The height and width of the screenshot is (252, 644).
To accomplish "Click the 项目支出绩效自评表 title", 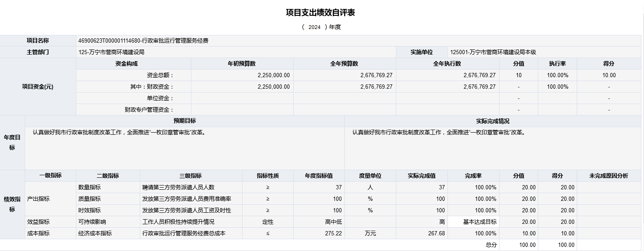I will [321, 13].
